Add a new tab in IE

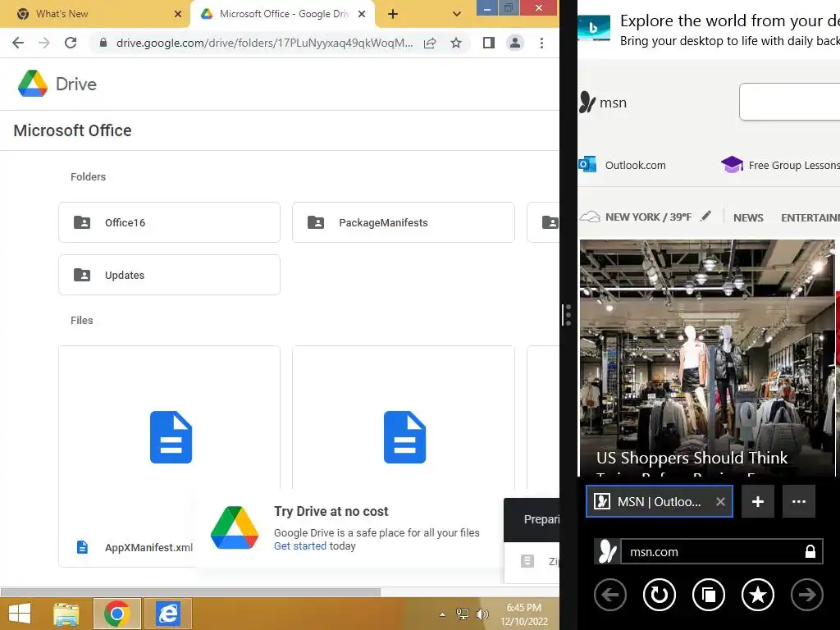coord(757,501)
